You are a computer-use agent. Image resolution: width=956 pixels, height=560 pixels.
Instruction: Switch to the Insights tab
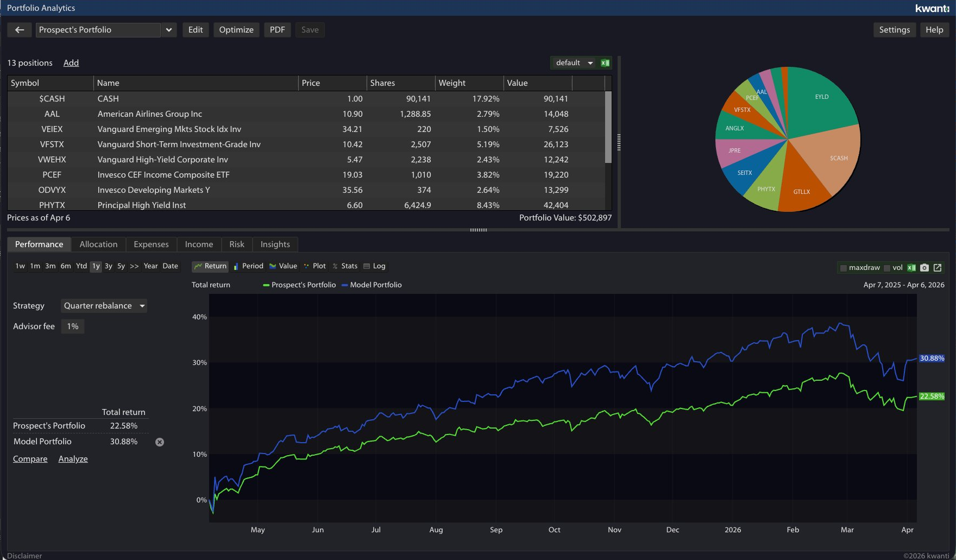(275, 244)
